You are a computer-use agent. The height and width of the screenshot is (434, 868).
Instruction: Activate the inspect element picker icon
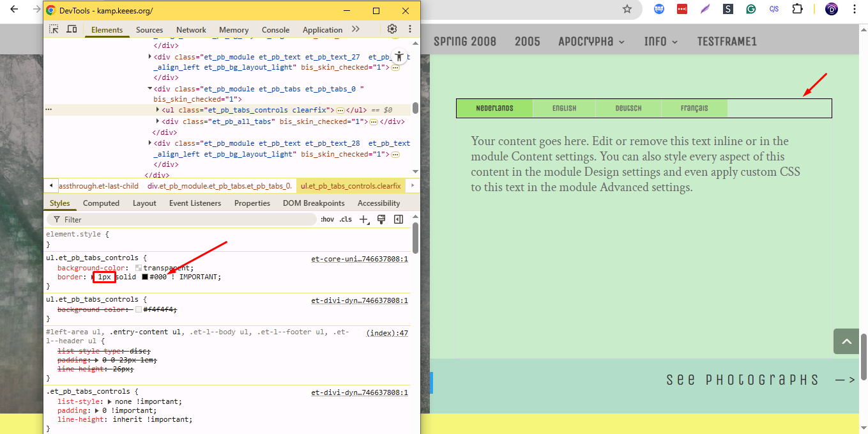click(x=54, y=29)
